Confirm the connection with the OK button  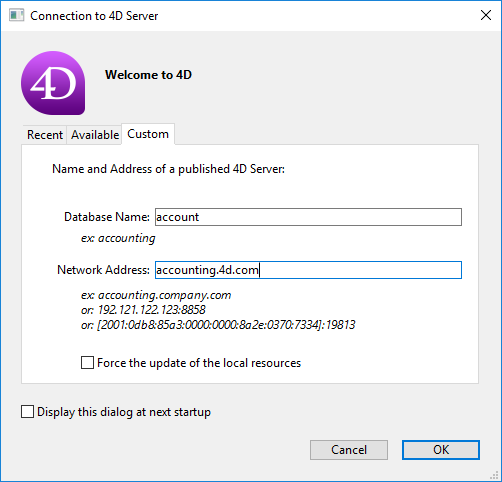[x=441, y=450]
